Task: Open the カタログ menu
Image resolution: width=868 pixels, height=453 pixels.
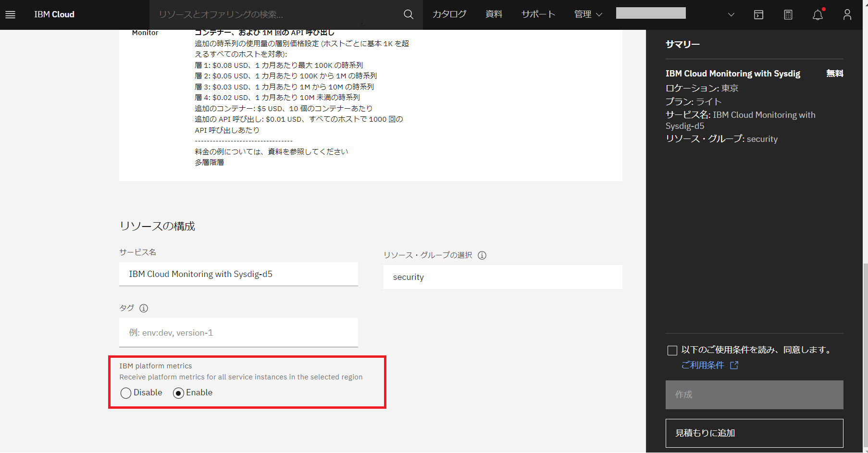Action: 449,14
